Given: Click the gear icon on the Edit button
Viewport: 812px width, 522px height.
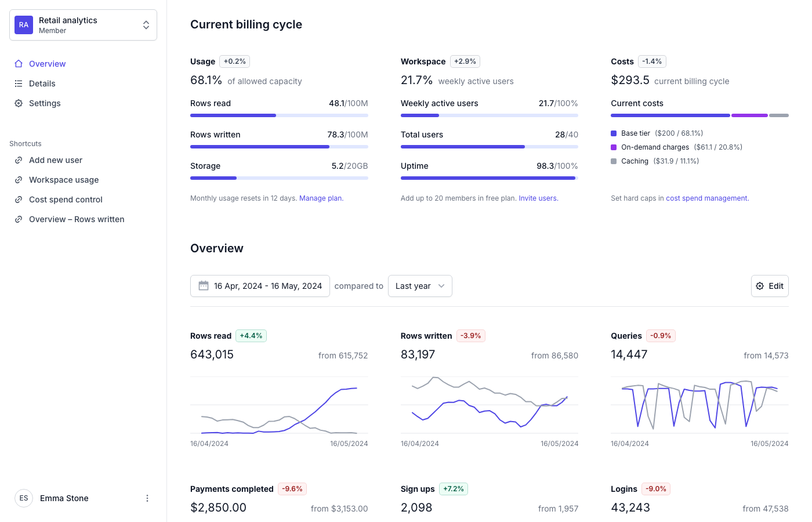Looking at the screenshot, I should 760,285.
